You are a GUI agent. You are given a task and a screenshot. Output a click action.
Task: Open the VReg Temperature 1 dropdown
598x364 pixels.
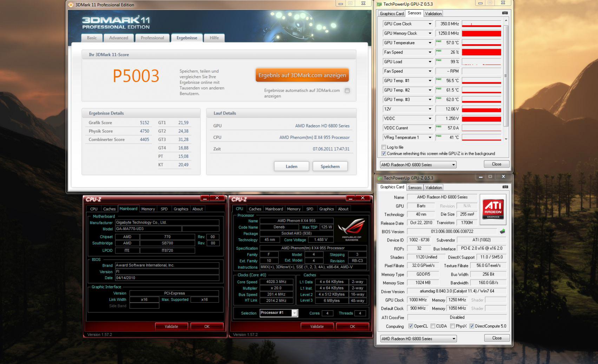pyautogui.click(x=430, y=138)
